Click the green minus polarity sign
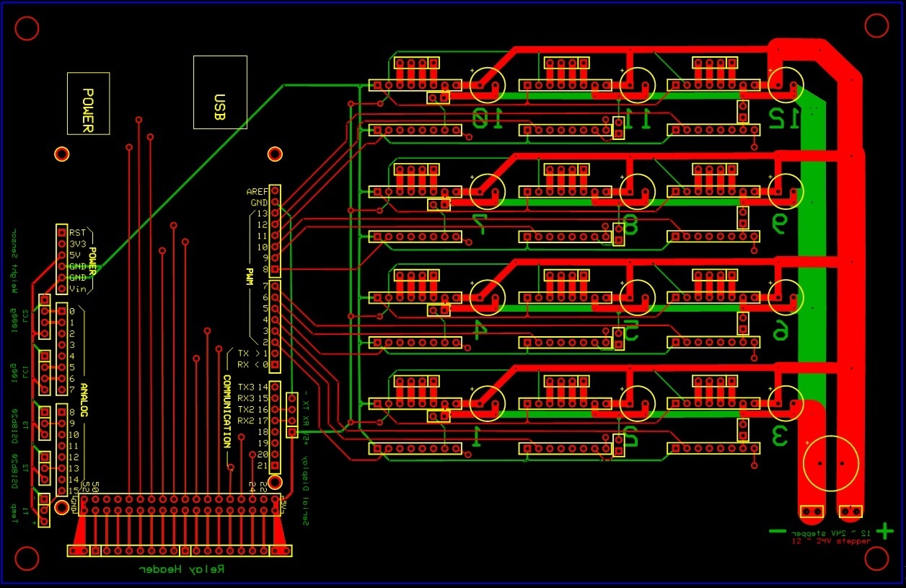Image resolution: width=906 pixels, height=588 pixels. click(x=778, y=531)
